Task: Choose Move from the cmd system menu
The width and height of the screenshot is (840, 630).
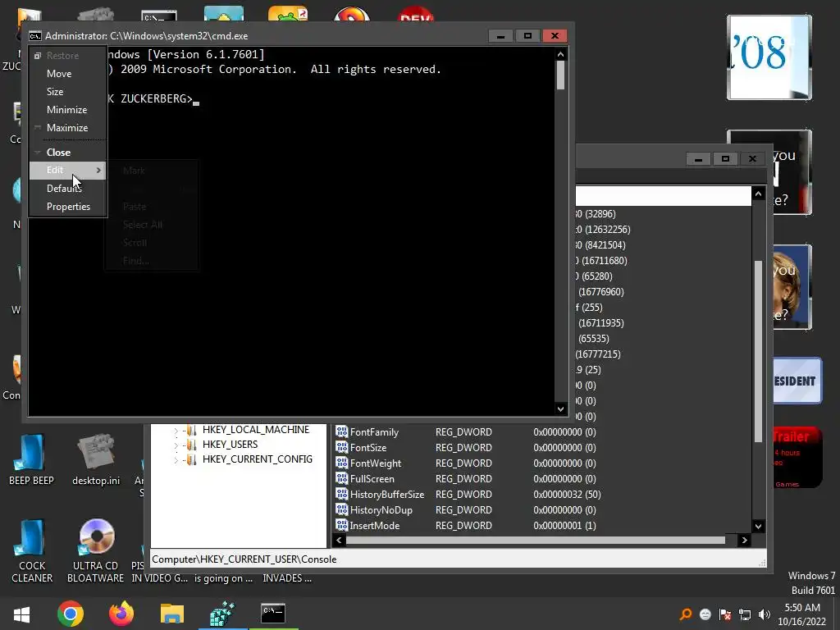Action: [59, 73]
